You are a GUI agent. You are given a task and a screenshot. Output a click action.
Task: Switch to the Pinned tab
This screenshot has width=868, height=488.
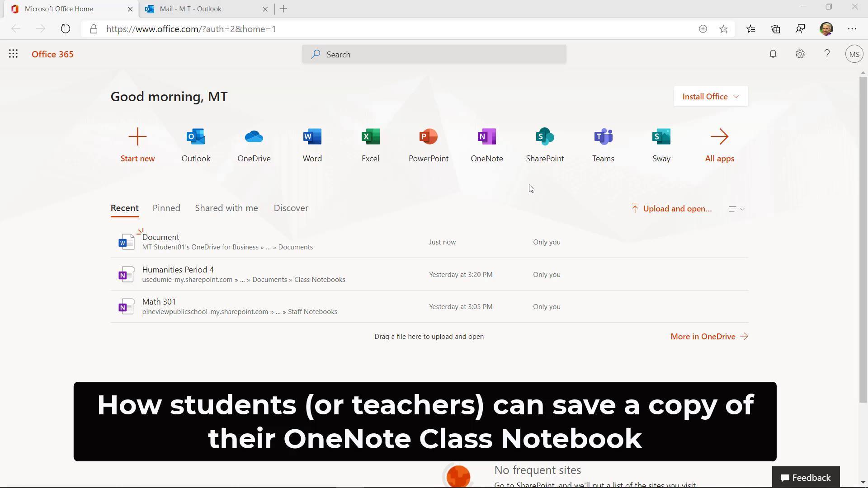166,208
